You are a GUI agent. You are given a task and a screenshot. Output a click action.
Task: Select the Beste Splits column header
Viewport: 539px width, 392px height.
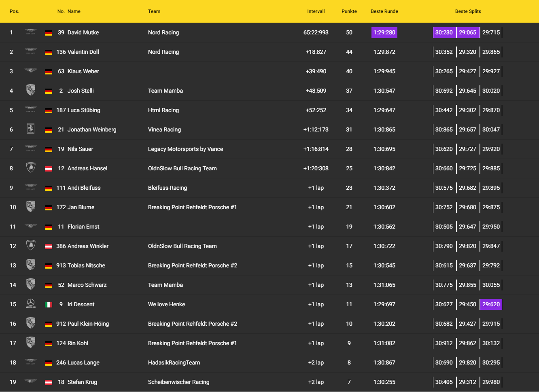468,11
